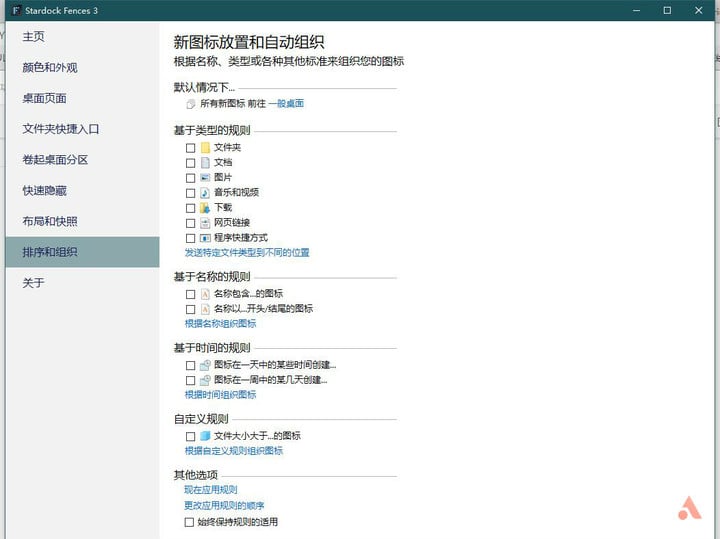Click the clock icon beside 图标在一周中的某几天创建
The width and height of the screenshot is (720, 539).
coord(205,380)
